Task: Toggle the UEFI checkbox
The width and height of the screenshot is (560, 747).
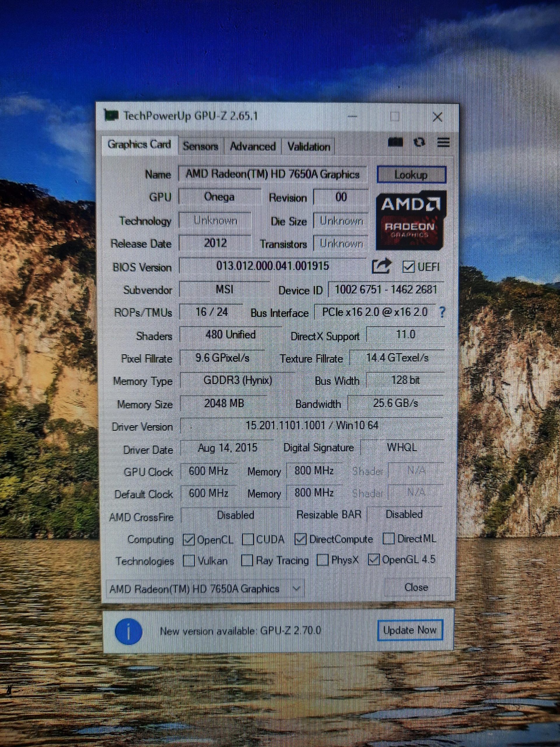Action: 408,267
